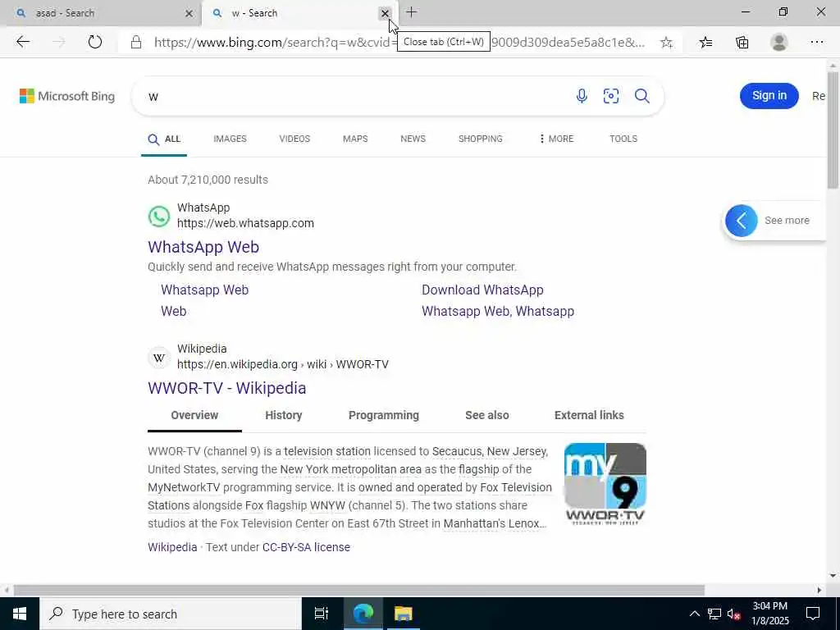Follow the 'television station' link
The width and height of the screenshot is (840, 630).
(x=327, y=452)
